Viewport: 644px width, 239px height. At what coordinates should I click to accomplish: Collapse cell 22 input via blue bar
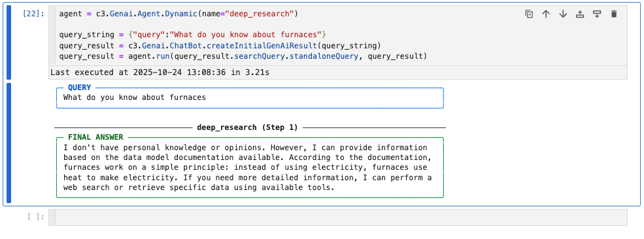[8, 42]
